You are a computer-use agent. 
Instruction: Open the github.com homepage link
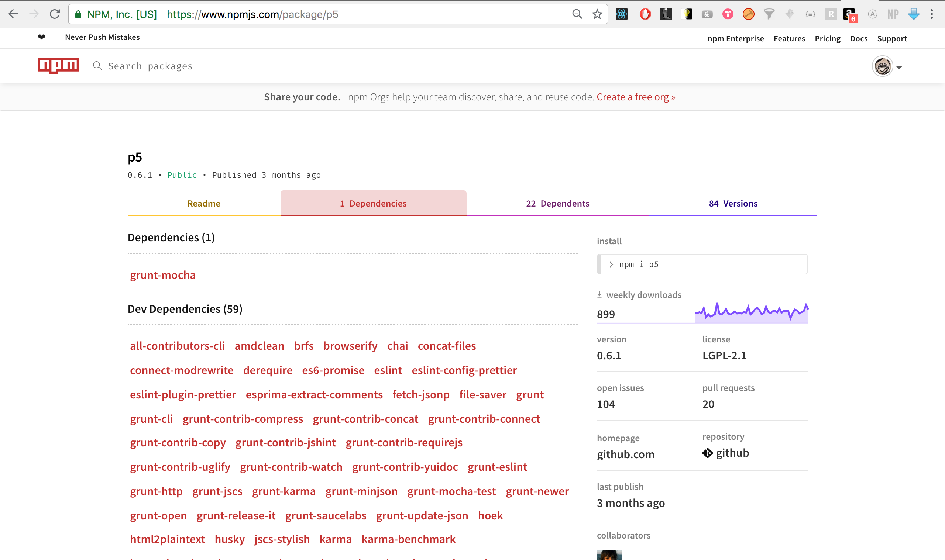(626, 454)
